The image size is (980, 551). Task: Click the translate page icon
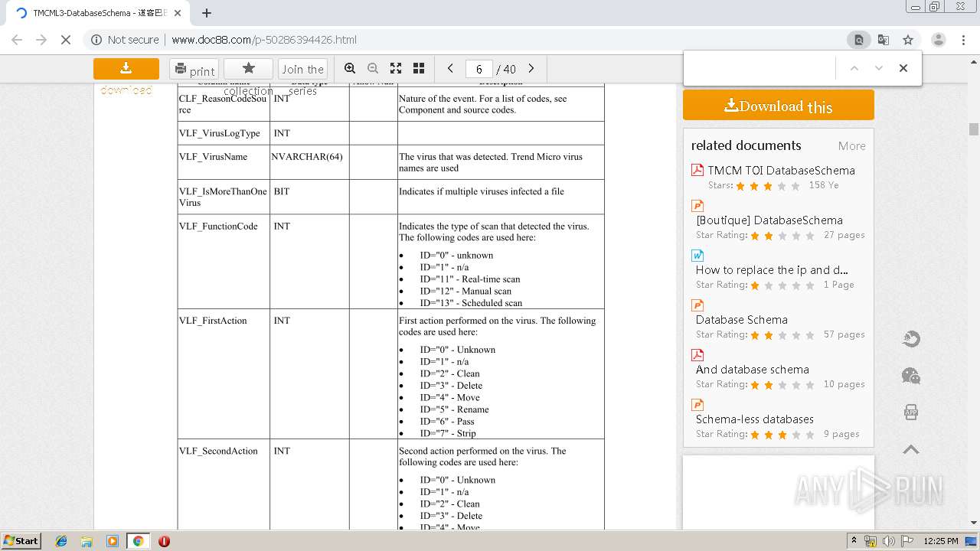click(x=883, y=40)
